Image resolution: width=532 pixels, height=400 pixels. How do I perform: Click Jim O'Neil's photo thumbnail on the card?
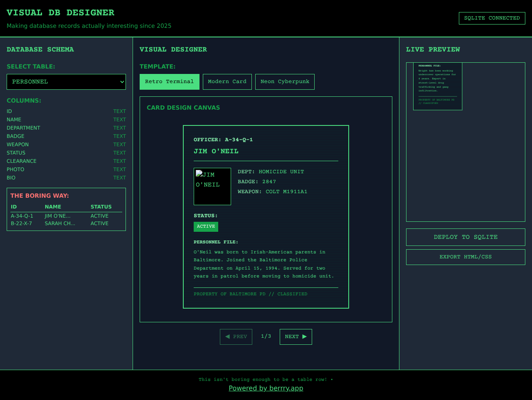point(212,186)
